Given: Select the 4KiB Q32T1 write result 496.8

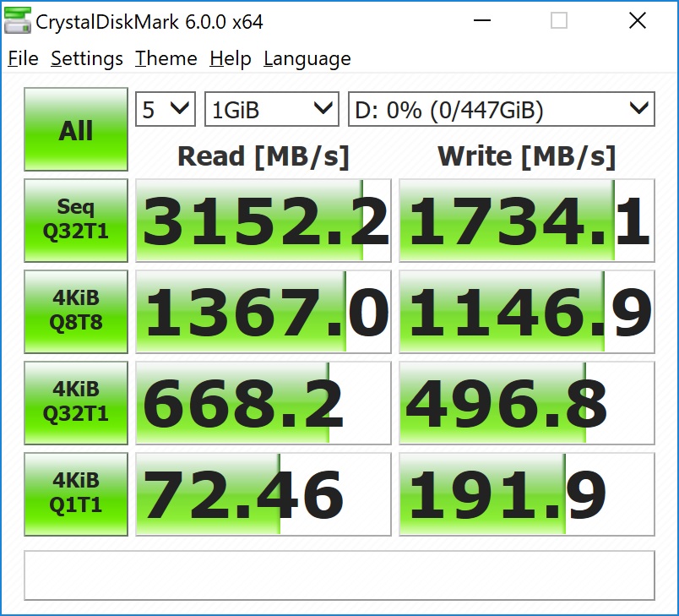Looking at the screenshot, I should [527, 403].
